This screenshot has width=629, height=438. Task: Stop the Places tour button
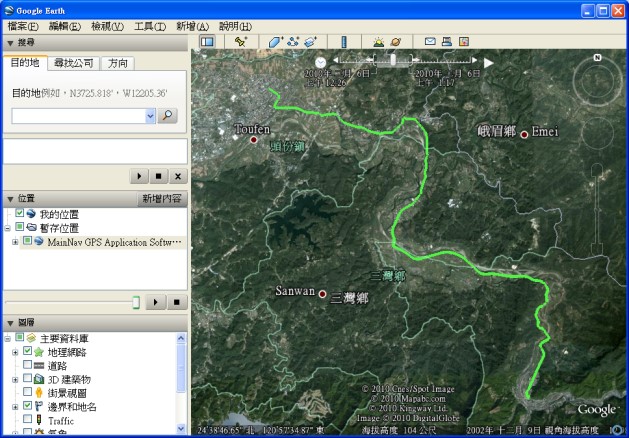[x=177, y=302]
